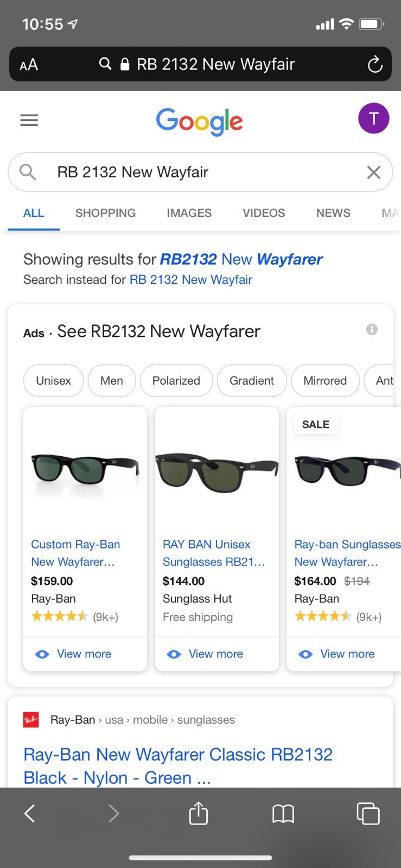
Task: Switch to the IMAGES tab
Action: (x=189, y=213)
